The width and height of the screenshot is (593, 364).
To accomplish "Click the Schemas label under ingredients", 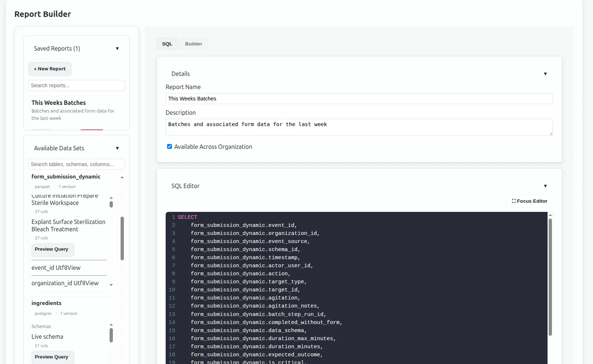I will (41, 326).
